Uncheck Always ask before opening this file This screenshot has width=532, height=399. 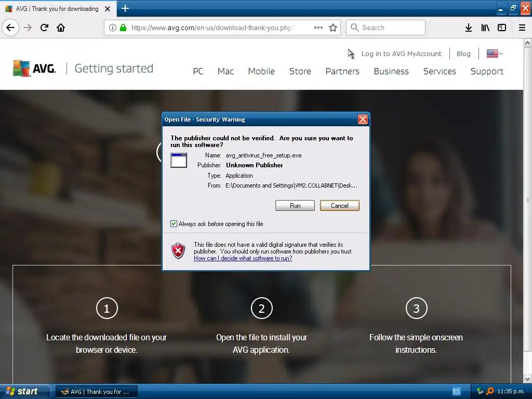pyautogui.click(x=174, y=223)
